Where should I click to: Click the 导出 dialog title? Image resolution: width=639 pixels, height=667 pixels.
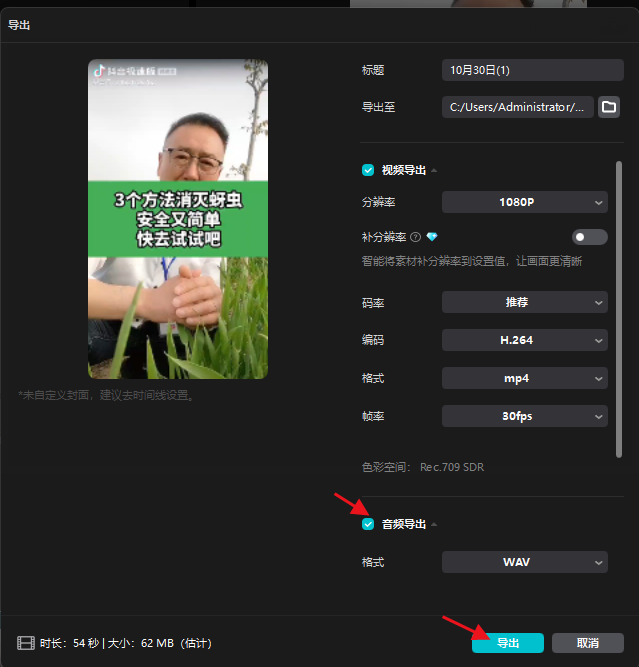point(19,25)
